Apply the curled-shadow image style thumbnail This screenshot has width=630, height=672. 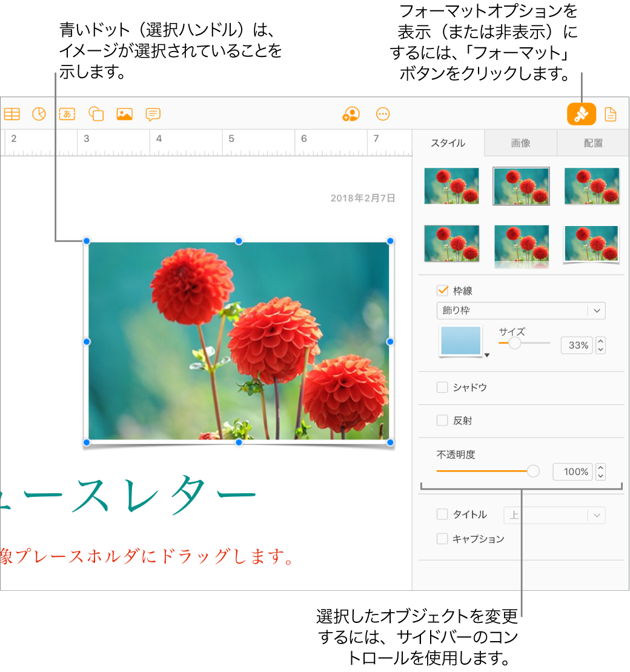[x=591, y=244]
